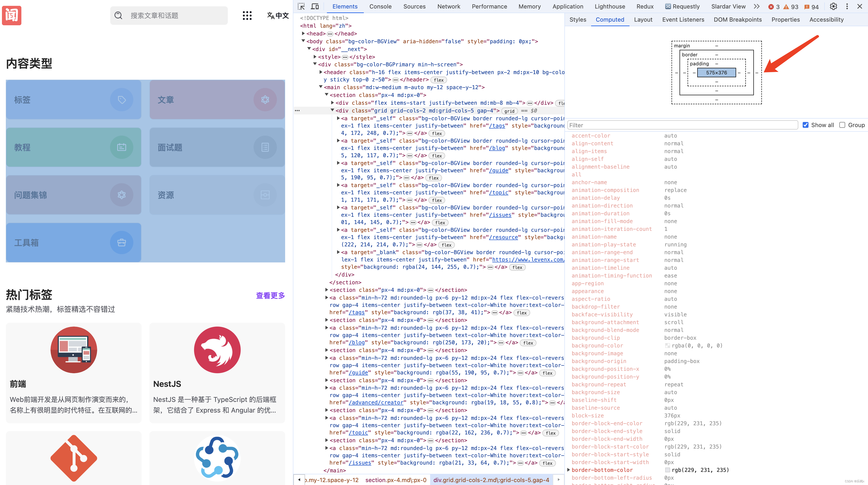Screen dimensions: 868x485
Task: Switch to the Styles pane tab
Action: pyautogui.click(x=578, y=19)
